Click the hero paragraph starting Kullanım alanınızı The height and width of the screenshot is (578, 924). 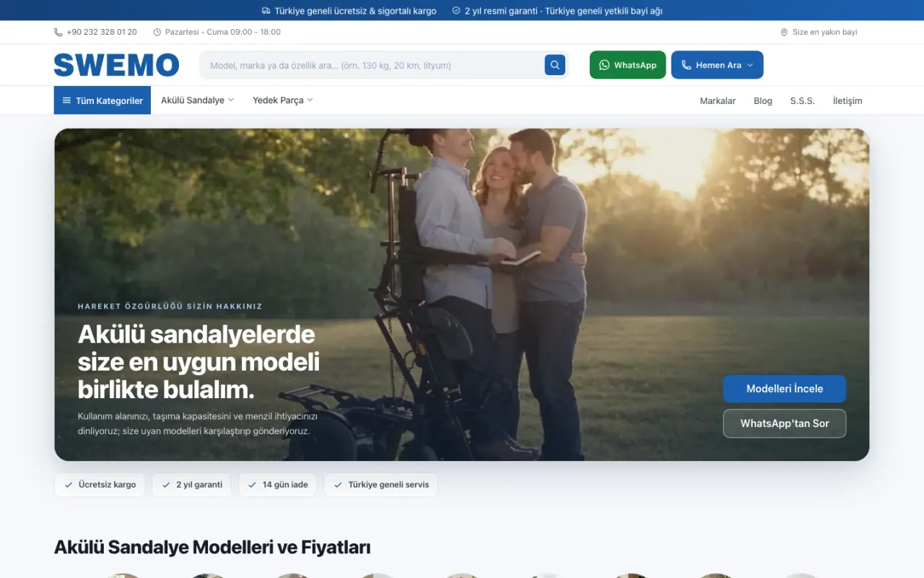click(x=198, y=424)
